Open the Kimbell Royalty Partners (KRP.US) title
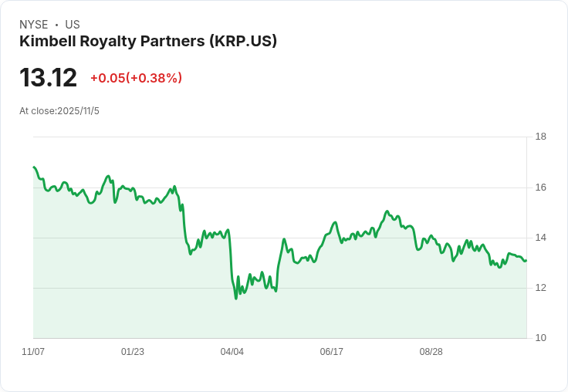Viewport: 568px width, 392px height. click(x=148, y=41)
